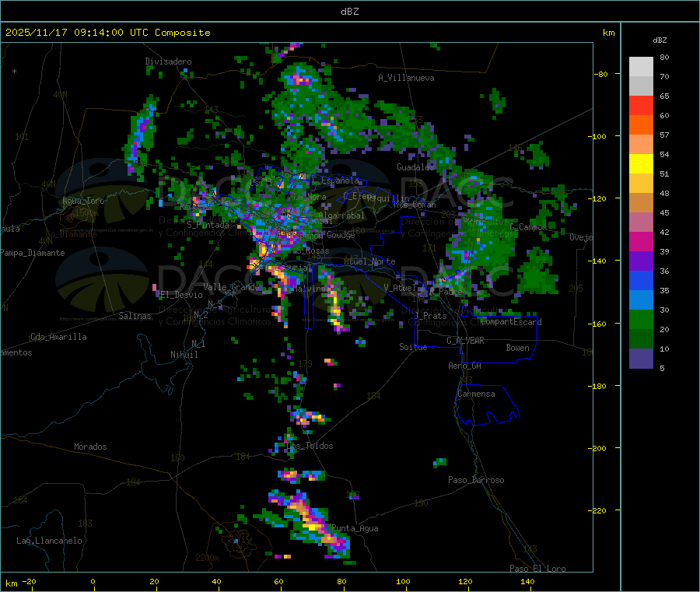The image size is (700, 592).
Task: Click the 2025/11/17 09:14:00 UTC Composite timestamp
Action: [x=107, y=33]
